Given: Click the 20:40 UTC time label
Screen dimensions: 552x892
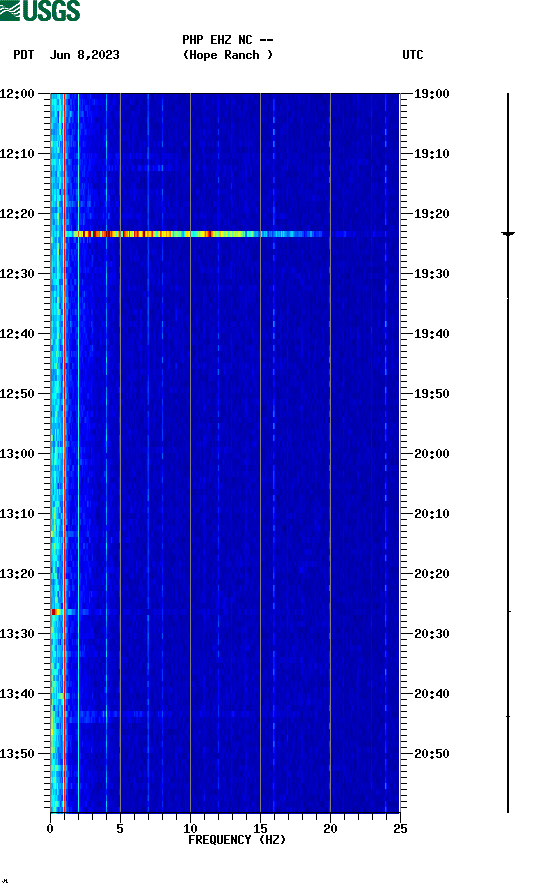Looking at the screenshot, I should [431, 694].
